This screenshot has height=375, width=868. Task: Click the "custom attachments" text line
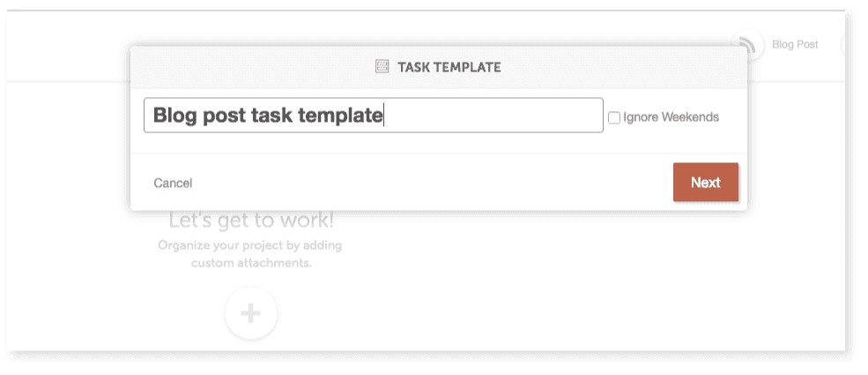[x=251, y=263]
